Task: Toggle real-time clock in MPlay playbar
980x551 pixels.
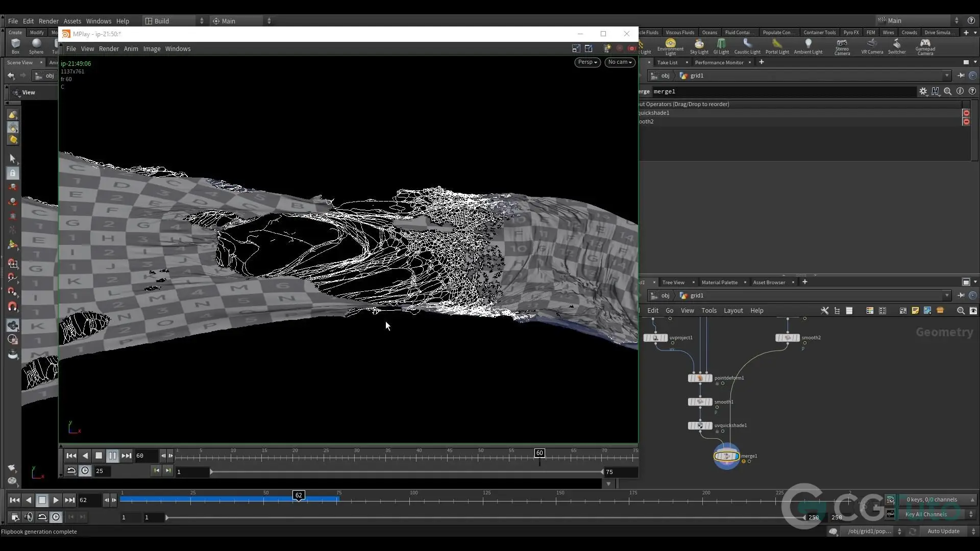Action: [85, 471]
